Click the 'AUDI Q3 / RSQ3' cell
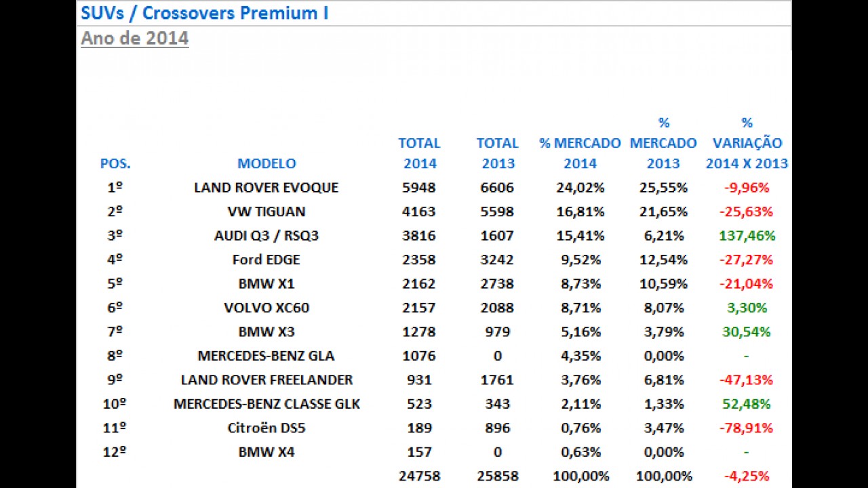Image resolution: width=868 pixels, height=488 pixels. (266, 236)
